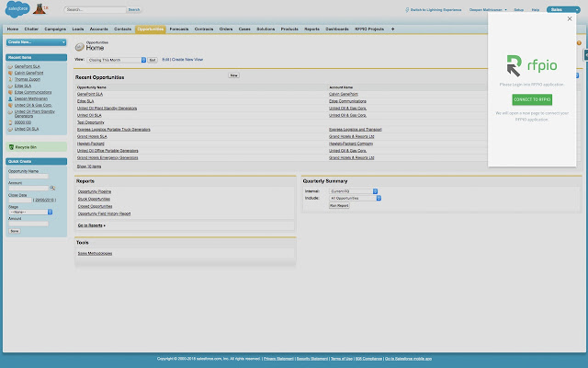Open the Include dropdown in Quarterly Summary
The image size is (588, 368).
click(x=356, y=199)
